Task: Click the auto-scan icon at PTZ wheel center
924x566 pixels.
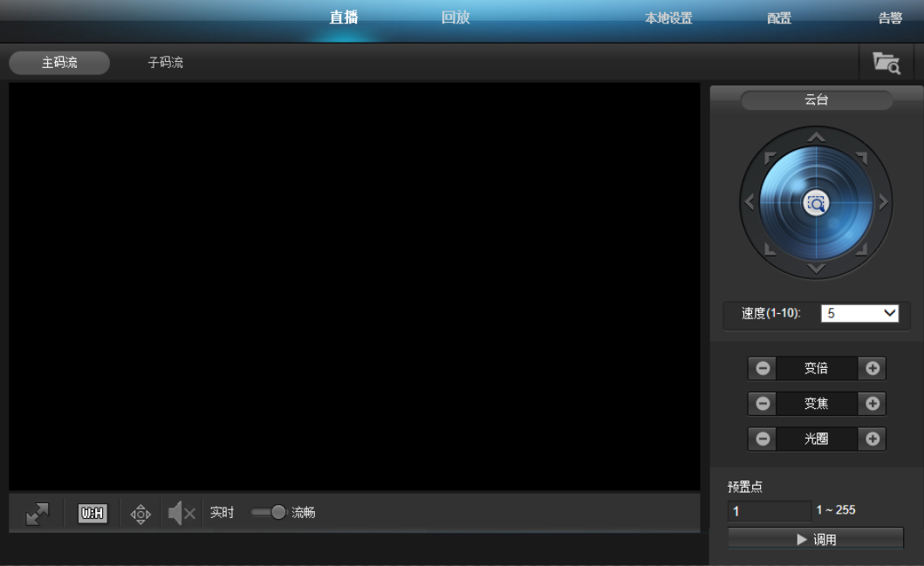Action: click(815, 201)
